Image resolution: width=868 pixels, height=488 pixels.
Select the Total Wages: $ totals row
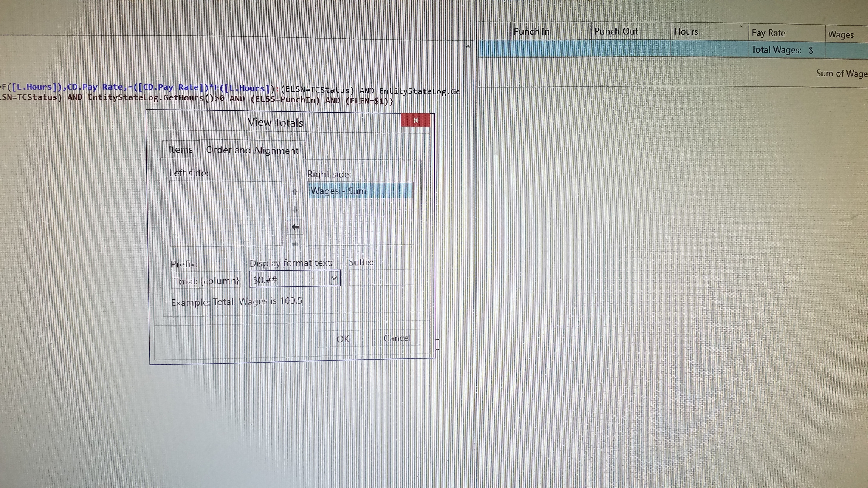(x=673, y=49)
